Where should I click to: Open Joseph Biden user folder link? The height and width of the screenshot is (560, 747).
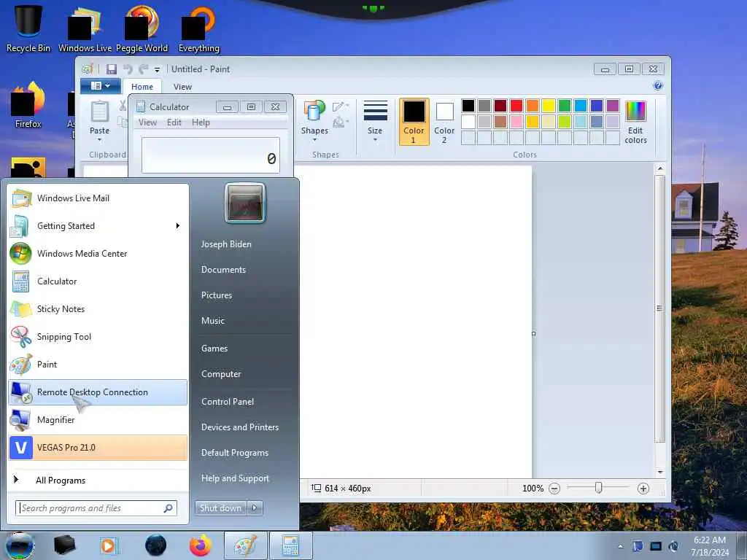point(226,244)
